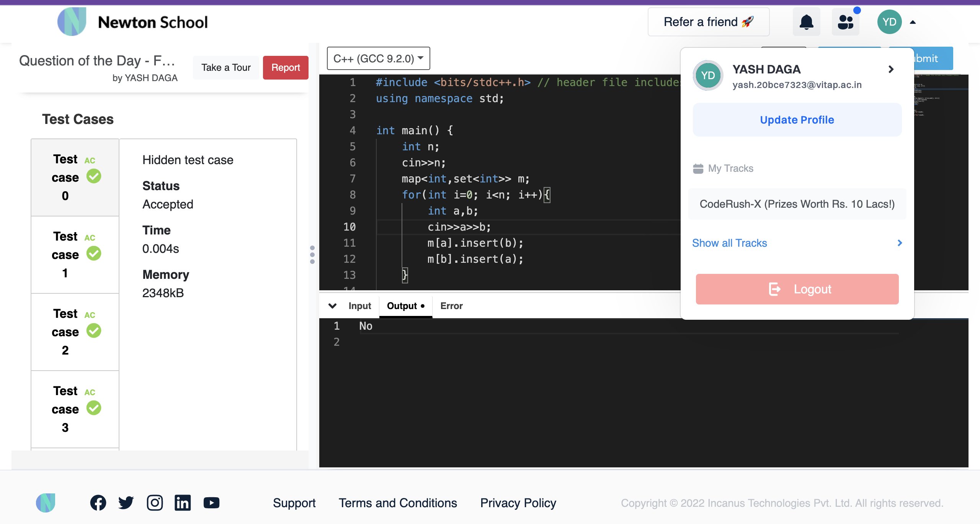This screenshot has width=980, height=524.
Task: Open the community/people panel
Action: pyautogui.click(x=846, y=22)
